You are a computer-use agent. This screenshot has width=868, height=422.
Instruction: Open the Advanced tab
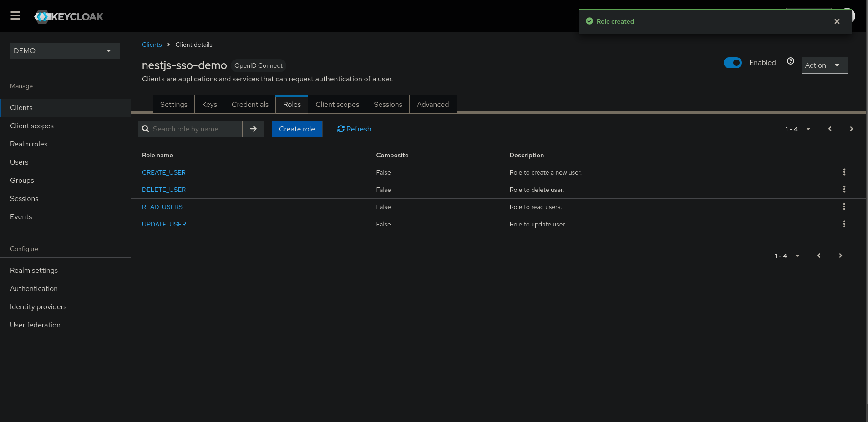pos(433,105)
